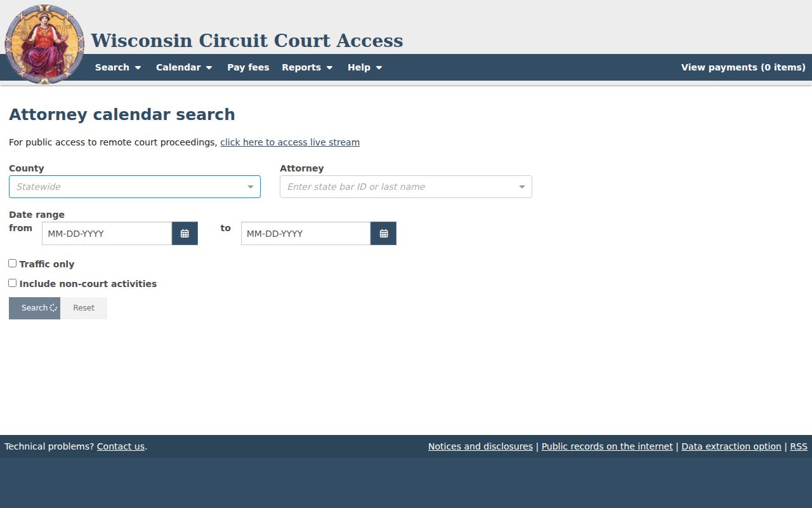
Task: Go to Pay fees page
Action: [248, 67]
